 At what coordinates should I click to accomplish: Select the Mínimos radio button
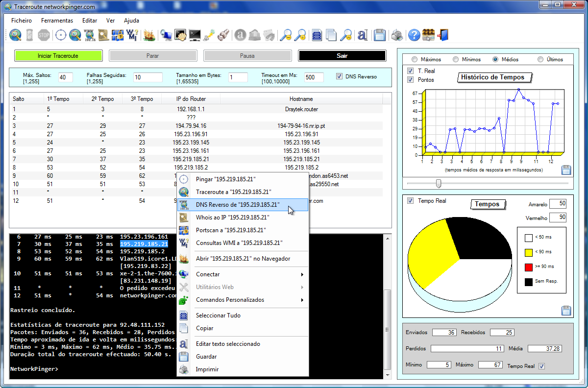pos(455,59)
